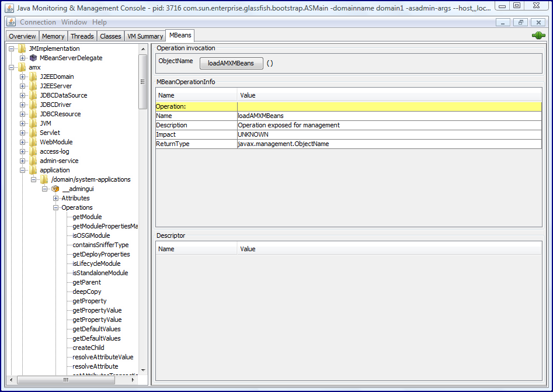Select the containsSnifferType operation

(100, 245)
